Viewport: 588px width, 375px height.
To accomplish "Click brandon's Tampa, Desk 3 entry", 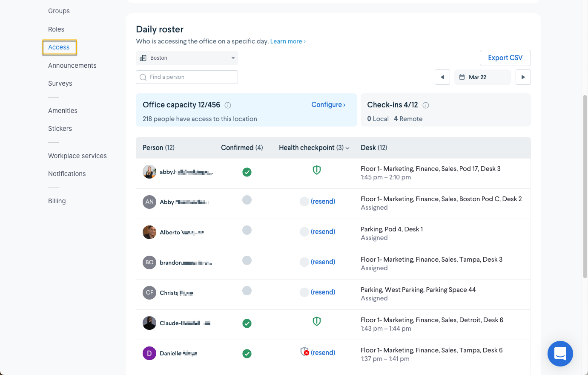I will tap(431, 260).
